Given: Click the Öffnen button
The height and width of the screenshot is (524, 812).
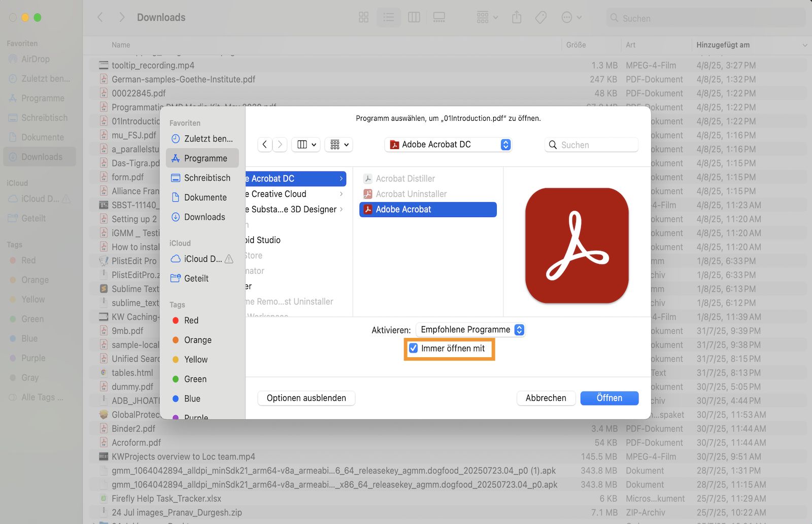Looking at the screenshot, I should (x=609, y=398).
